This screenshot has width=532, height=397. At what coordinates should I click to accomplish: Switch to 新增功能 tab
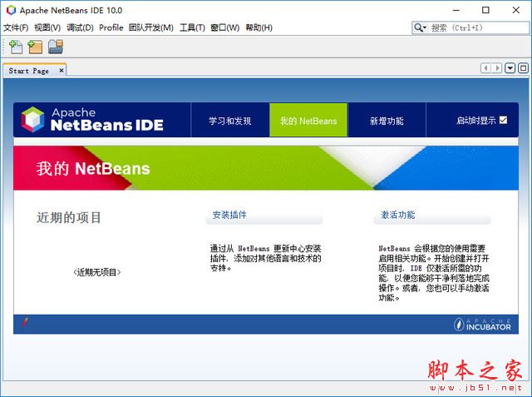(x=387, y=120)
